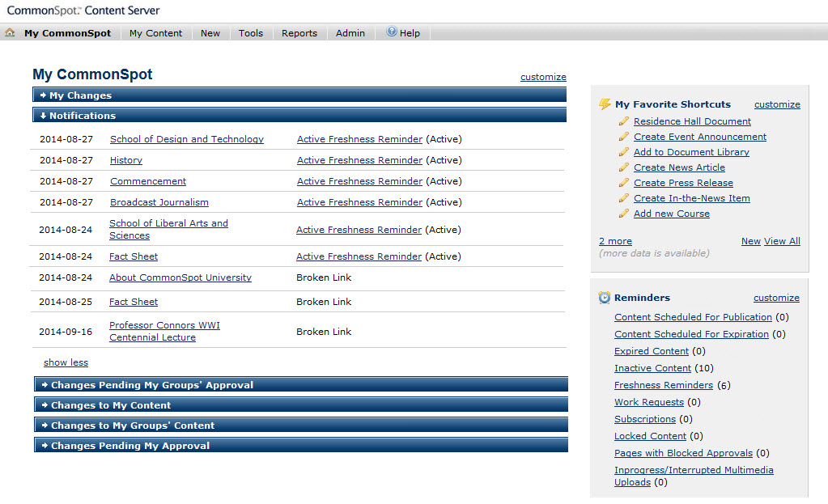Open Create Press Release shortcut
Image resolution: width=828 pixels, height=504 pixels.
pos(683,182)
